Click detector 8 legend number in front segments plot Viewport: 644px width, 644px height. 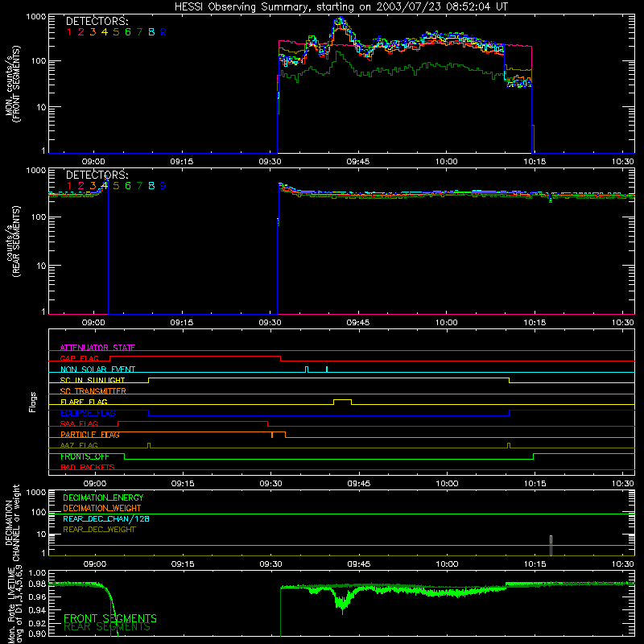point(151,32)
